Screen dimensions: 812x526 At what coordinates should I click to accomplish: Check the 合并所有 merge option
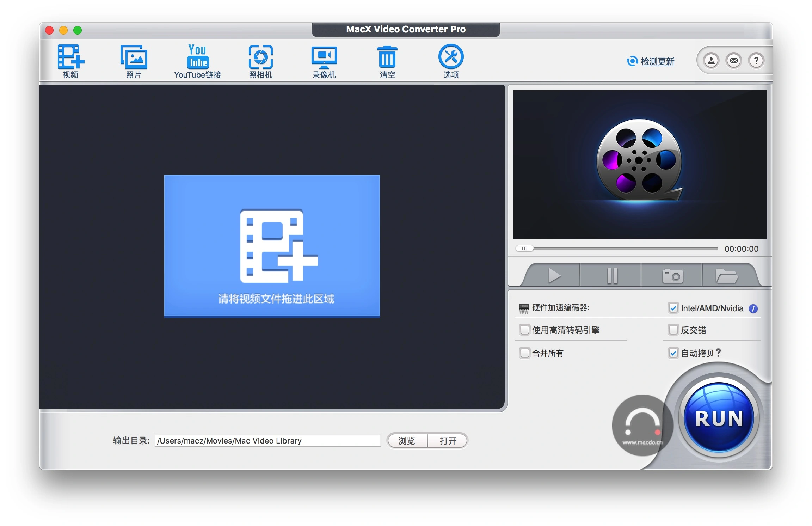(524, 353)
